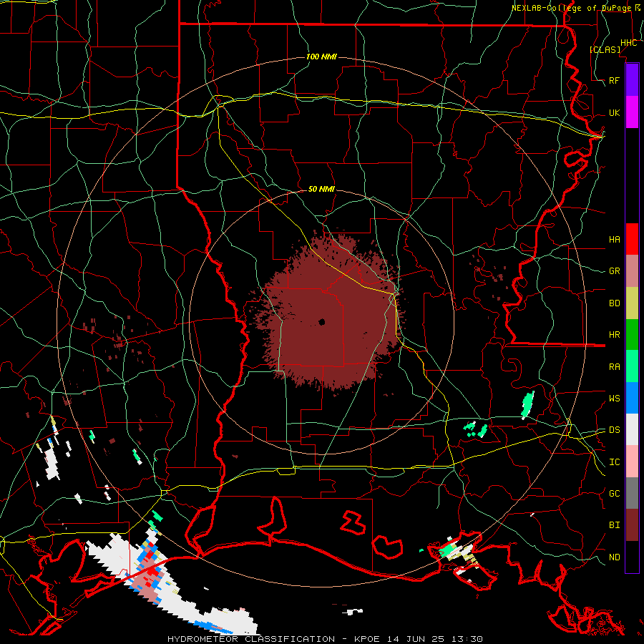Click the GR legend label
Screen dimensions: 644x644
tap(614, 271)
